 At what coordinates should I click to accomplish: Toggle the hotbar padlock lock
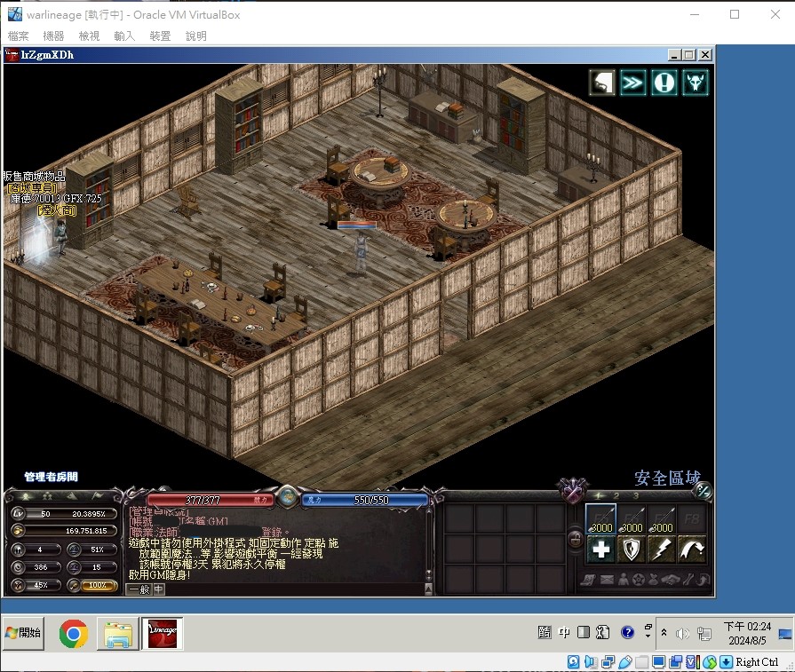576,539
